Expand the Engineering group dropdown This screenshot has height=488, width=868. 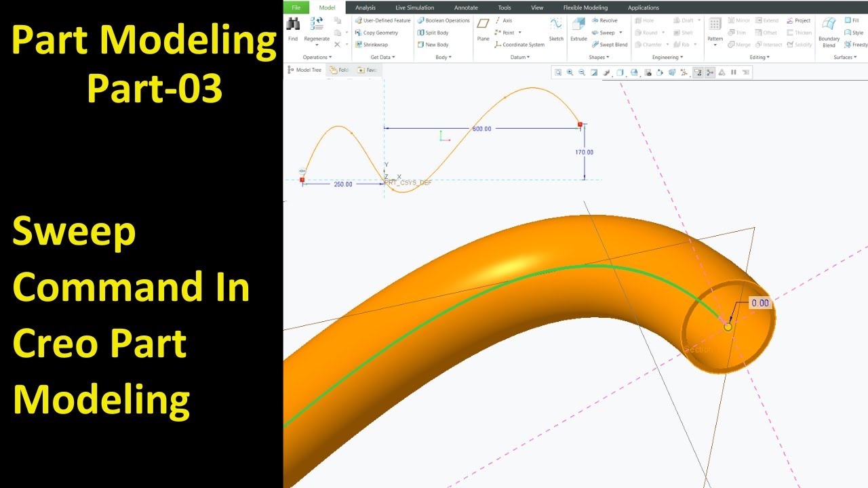pyautogui.click(x=667, y=57)
